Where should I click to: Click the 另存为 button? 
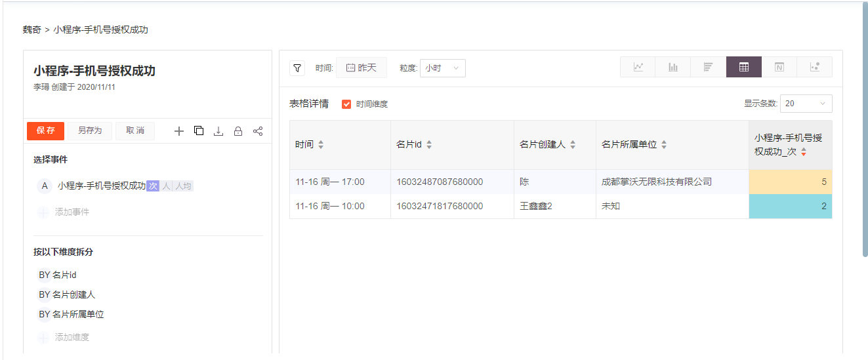pos(90,130)
